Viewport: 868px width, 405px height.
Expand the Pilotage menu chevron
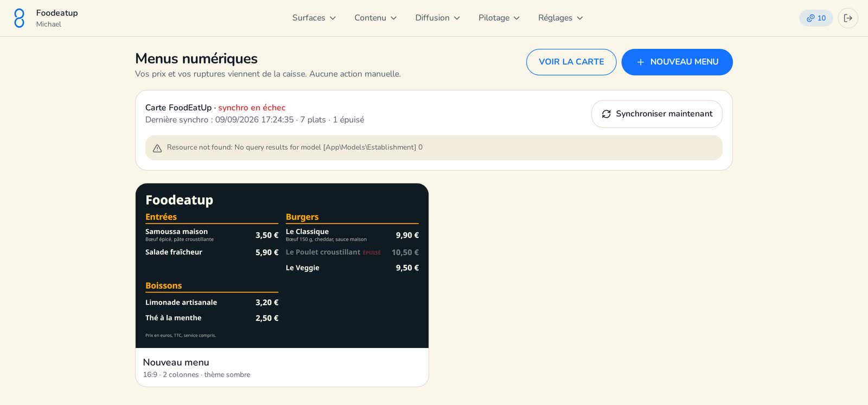(517, 18)
